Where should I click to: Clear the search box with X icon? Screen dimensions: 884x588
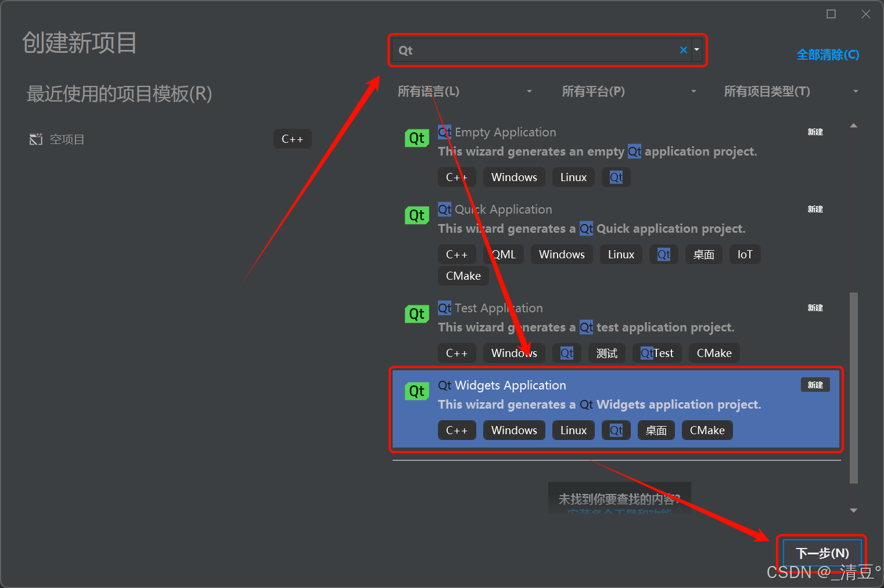pyautogui.click(x=684, y=50)
